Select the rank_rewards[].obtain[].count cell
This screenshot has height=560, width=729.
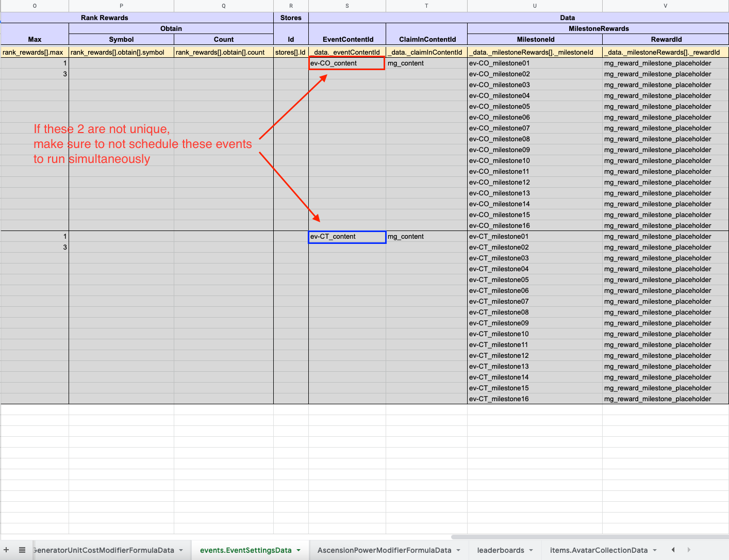pos(224,52)
